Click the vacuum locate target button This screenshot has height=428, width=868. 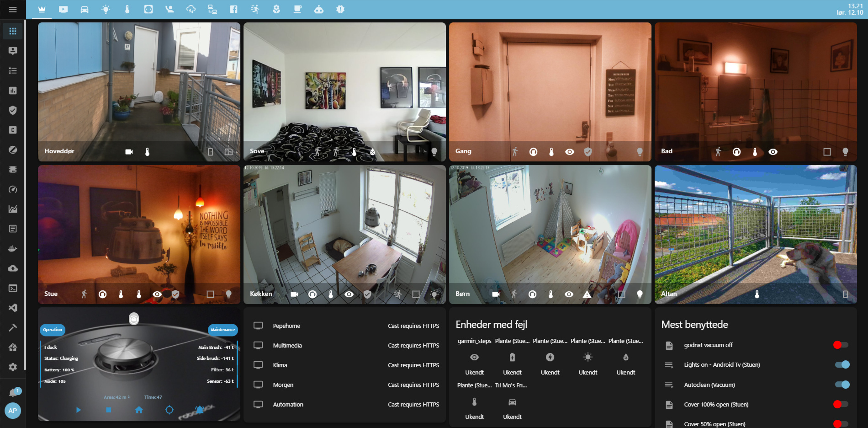169,410
